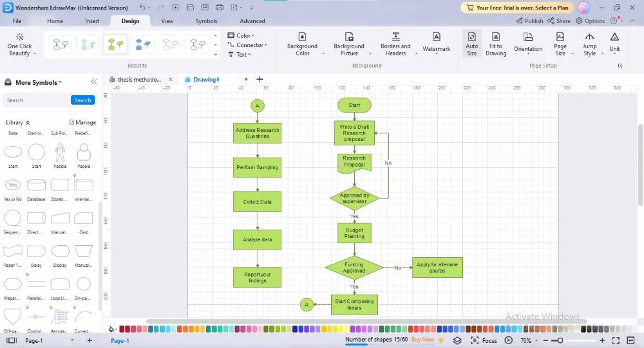Expand More Symbols dropdown
The height and width of the screenshot is (348, 644).
click(38, 82)
